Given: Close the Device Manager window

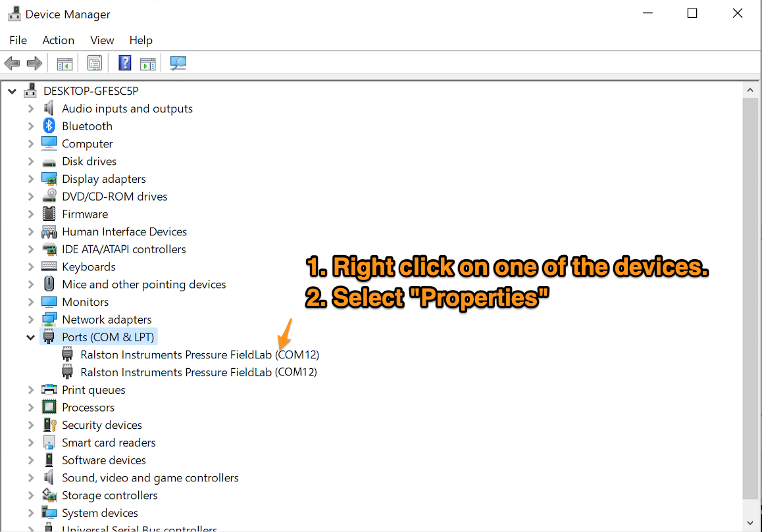Looking at the screenshot, I should pyautogui.click(x=737, y=13).
